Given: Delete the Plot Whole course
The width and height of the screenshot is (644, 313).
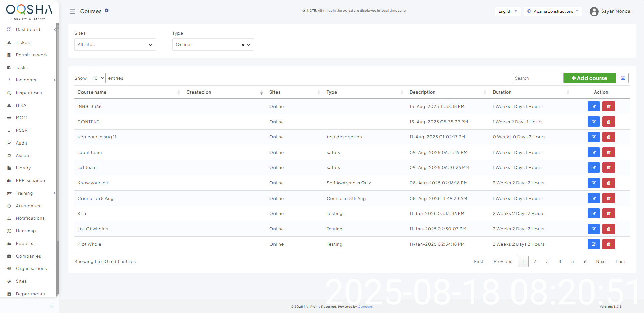Looking at the screenshot, I should [x=609, y=244].
